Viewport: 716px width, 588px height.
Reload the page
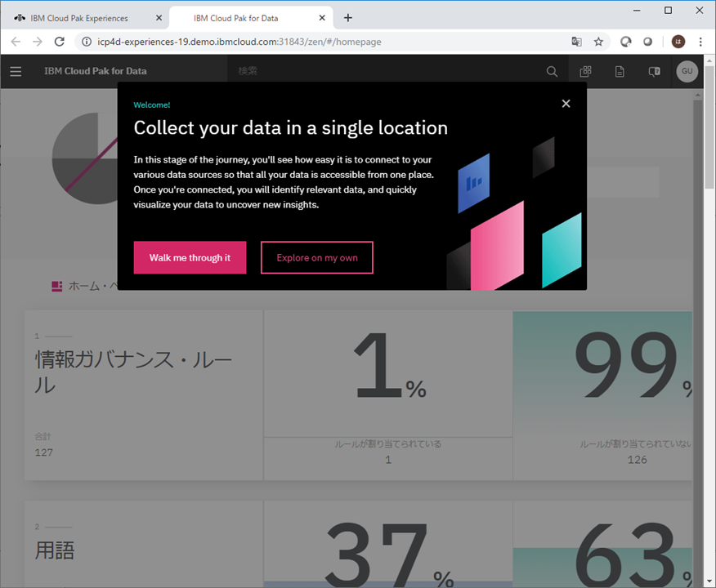(59, 42)
